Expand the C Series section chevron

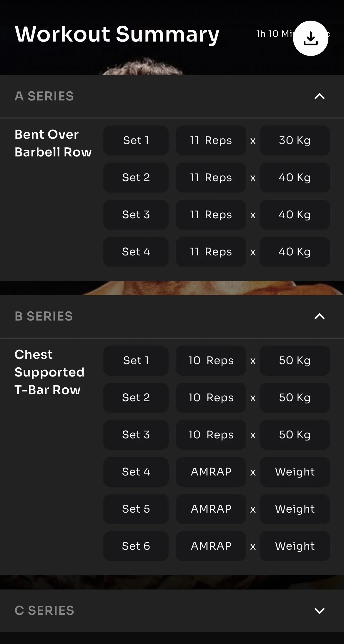click(x=319, y=611)
